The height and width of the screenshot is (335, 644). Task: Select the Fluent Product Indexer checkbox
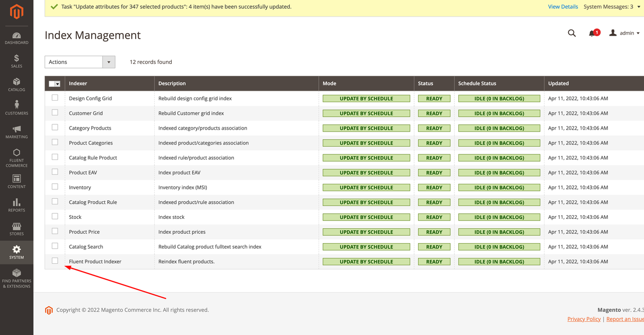click(x=55, y=261)
